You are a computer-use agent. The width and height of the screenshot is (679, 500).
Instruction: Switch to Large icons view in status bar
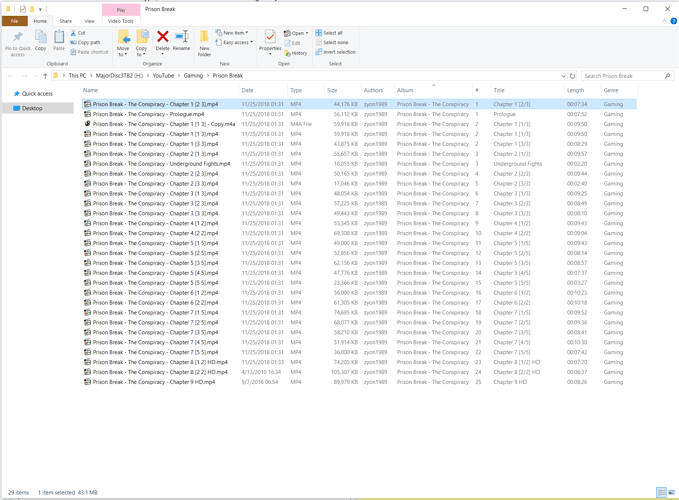672,492
